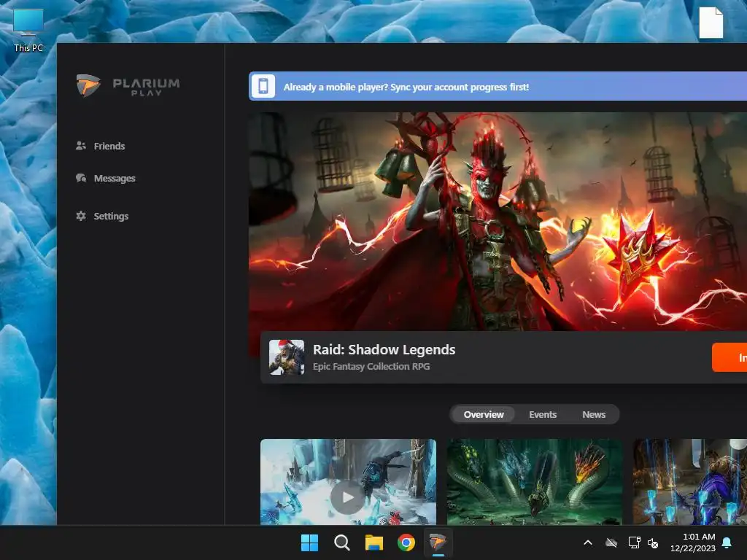Viewport: 747px width, 560px height.
Task: Click the orange Install button
Action: 729,357
